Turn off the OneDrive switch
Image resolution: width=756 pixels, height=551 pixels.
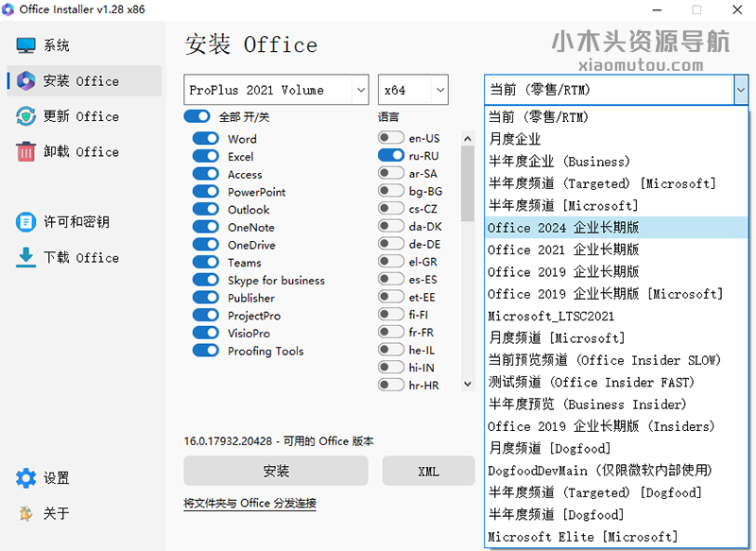coord(206,245)
